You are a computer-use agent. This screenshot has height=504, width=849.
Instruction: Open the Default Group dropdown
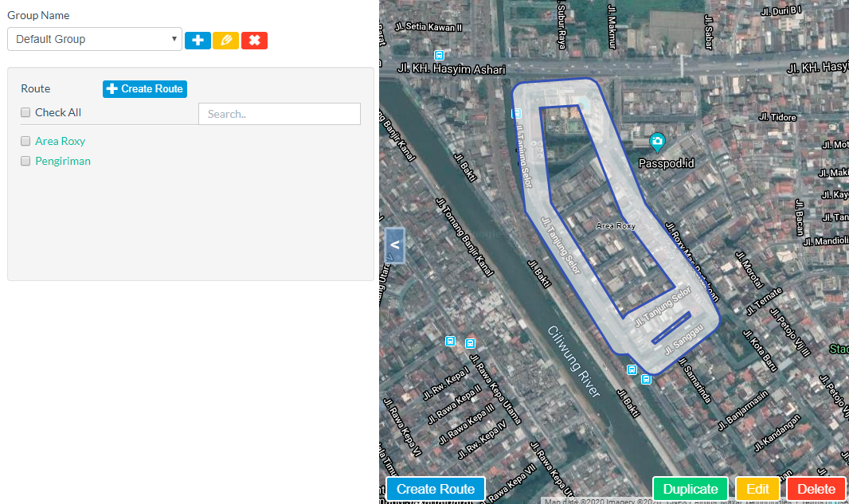coord(95,39)
